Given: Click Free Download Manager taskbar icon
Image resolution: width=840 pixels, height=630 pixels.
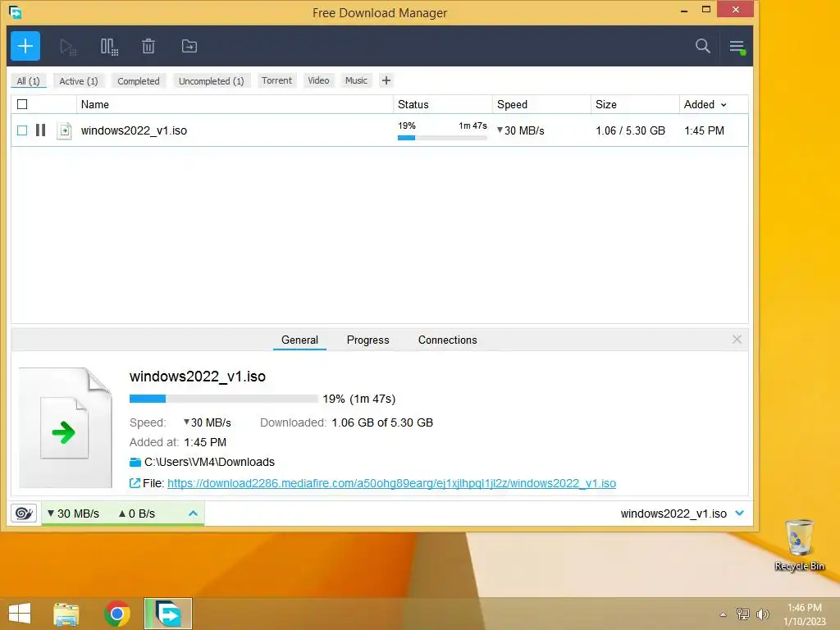Looking at the screenshot, I should (x=168, y=614).
